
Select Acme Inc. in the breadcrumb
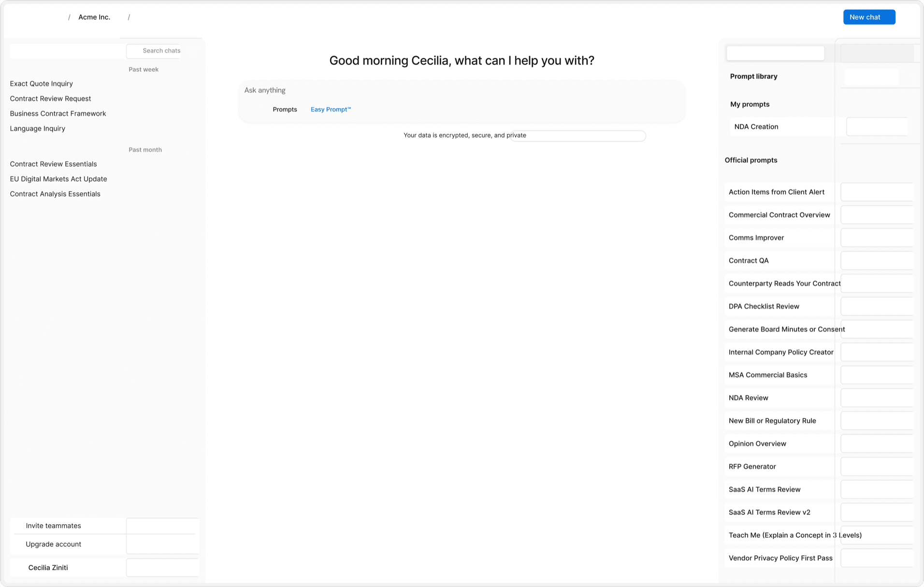(x=94, y=17)
